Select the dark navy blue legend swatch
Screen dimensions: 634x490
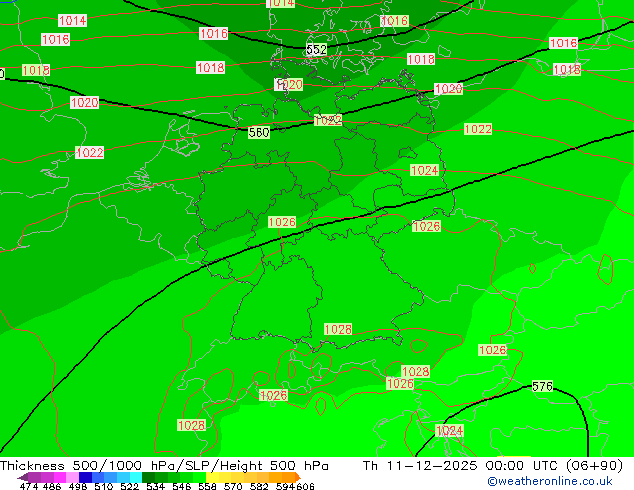[85, 477]
